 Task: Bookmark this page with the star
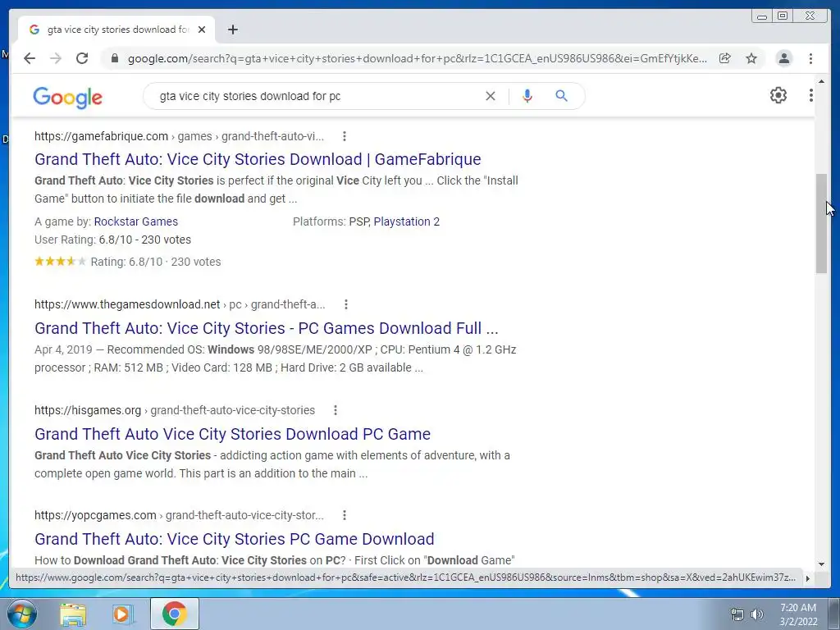[751, 58]
